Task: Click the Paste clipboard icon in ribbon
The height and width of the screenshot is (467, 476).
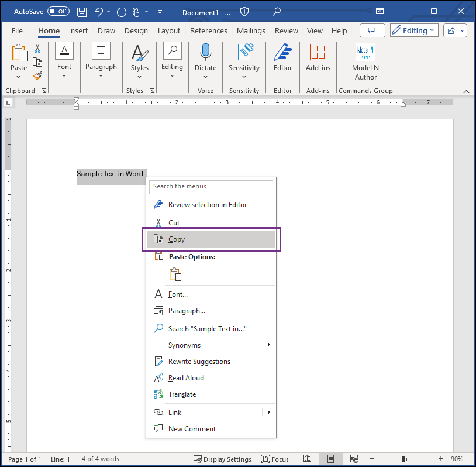Action: pos(19,53)
